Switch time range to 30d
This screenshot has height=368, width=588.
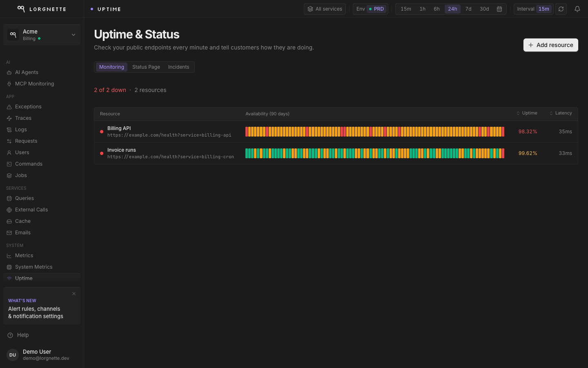[484, 9]
